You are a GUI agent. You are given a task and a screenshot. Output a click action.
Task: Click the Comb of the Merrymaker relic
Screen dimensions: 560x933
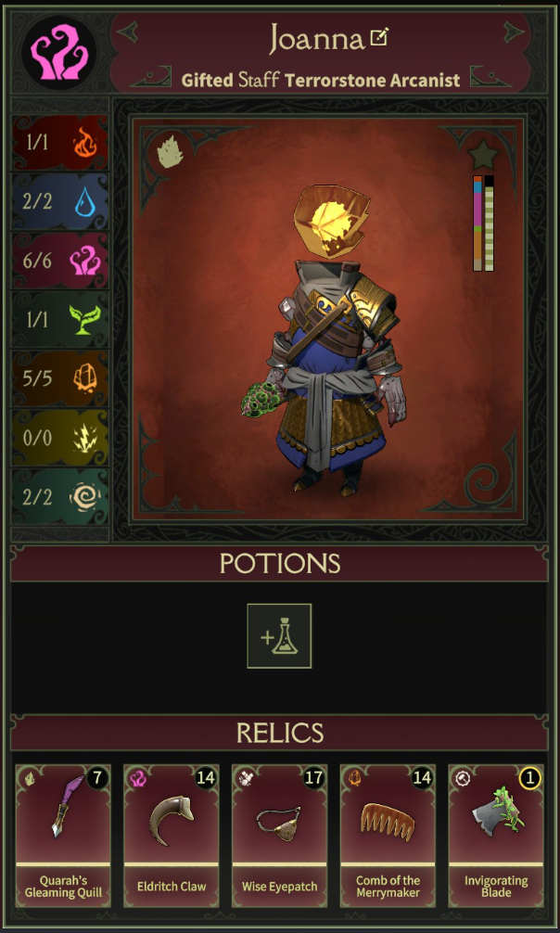click(x=388, y=836)
